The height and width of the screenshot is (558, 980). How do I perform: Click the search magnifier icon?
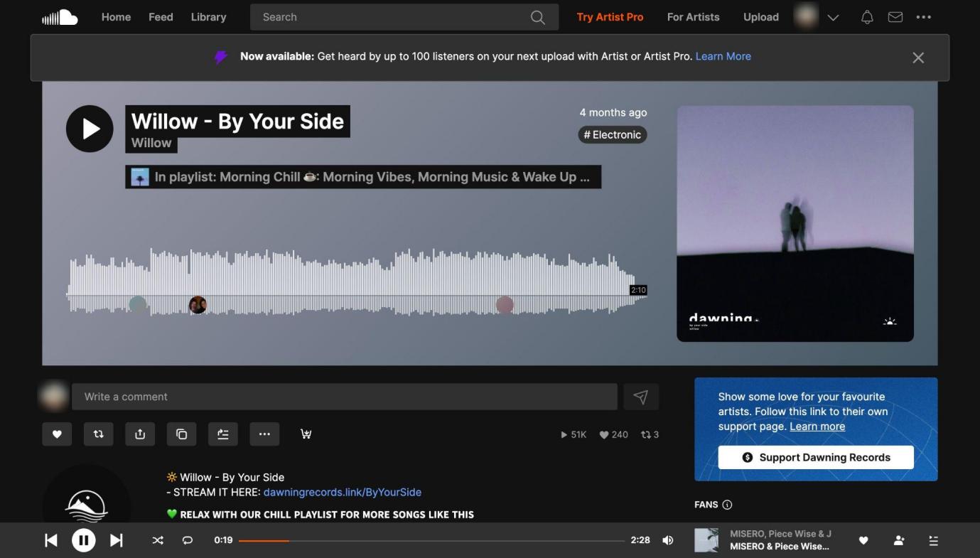pyautogui.click(x=538, y=17)
